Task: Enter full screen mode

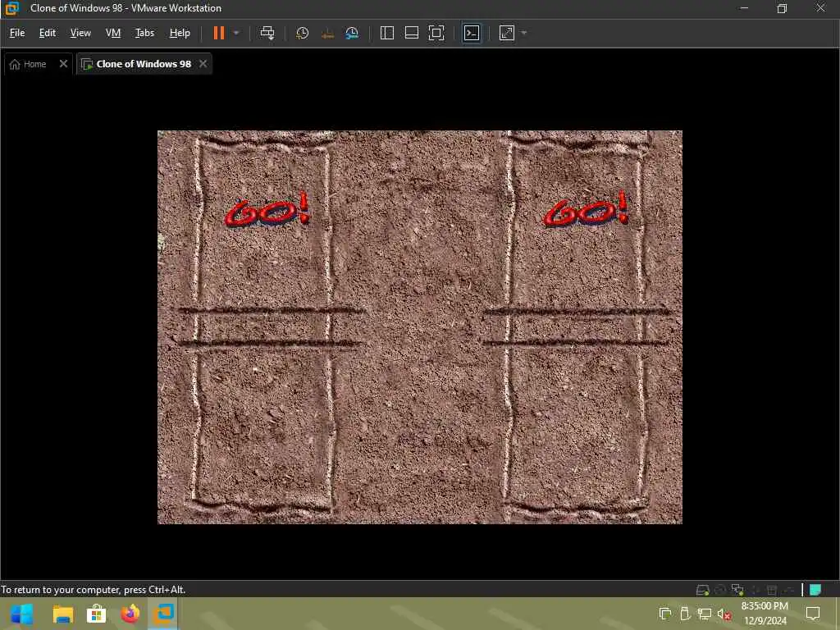Action: coord(436,33)
